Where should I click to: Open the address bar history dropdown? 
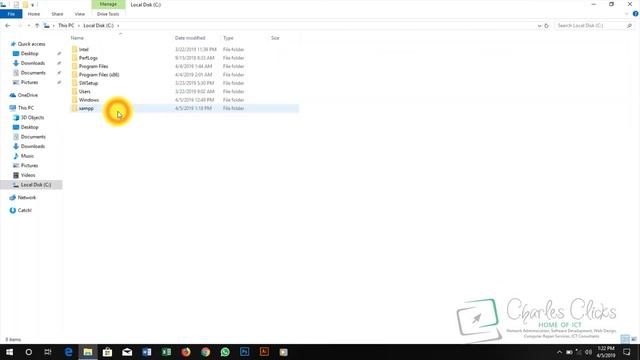(539, 26)
